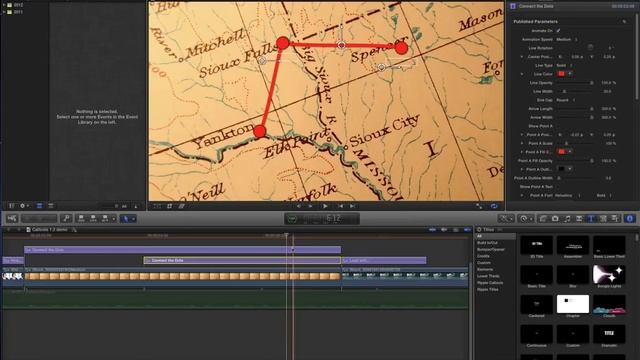Select the 3D Title thumbnail
Viewport: 640px width, 360px height.
point(536,244)
